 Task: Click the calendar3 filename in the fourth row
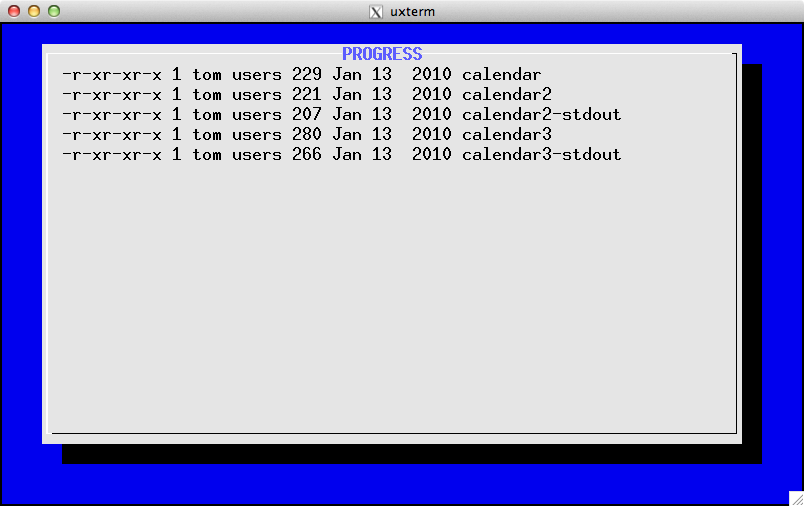[506, 135]
